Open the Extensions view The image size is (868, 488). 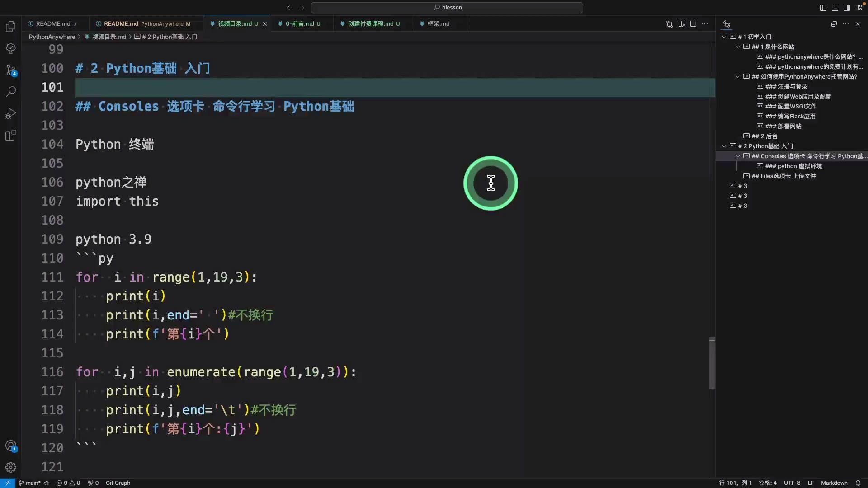click(10, 135)
